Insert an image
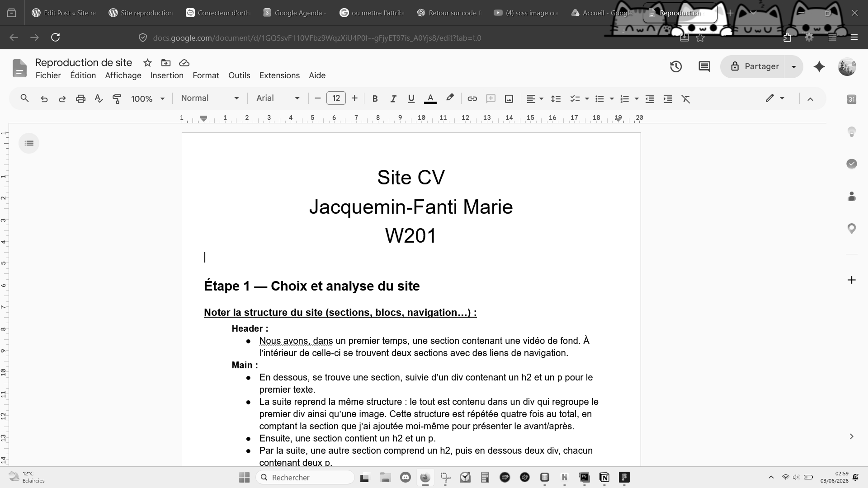 tap(509, 99)
